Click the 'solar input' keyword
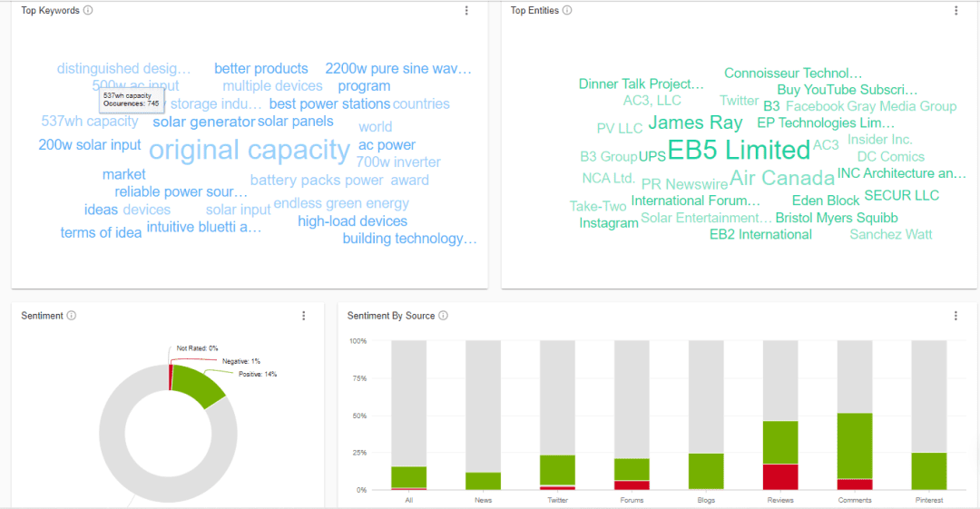 tap(238, 210)
